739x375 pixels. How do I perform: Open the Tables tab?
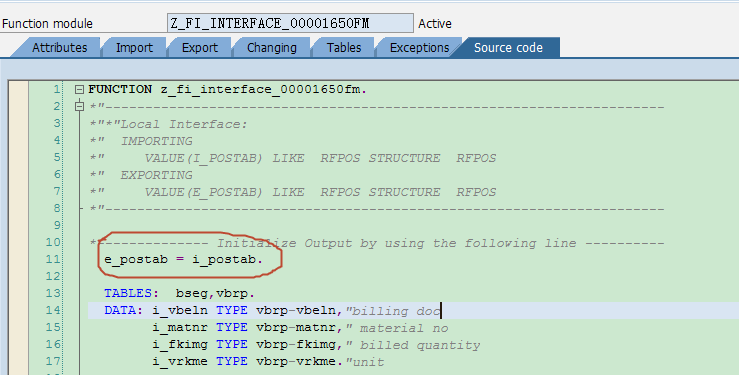tap(344, 48)
